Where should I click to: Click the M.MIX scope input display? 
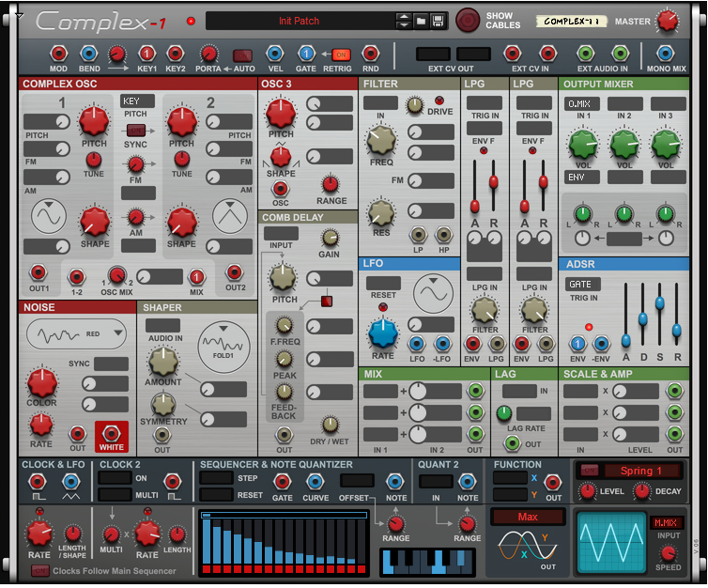pyautogui.click(x=666, y=522)
